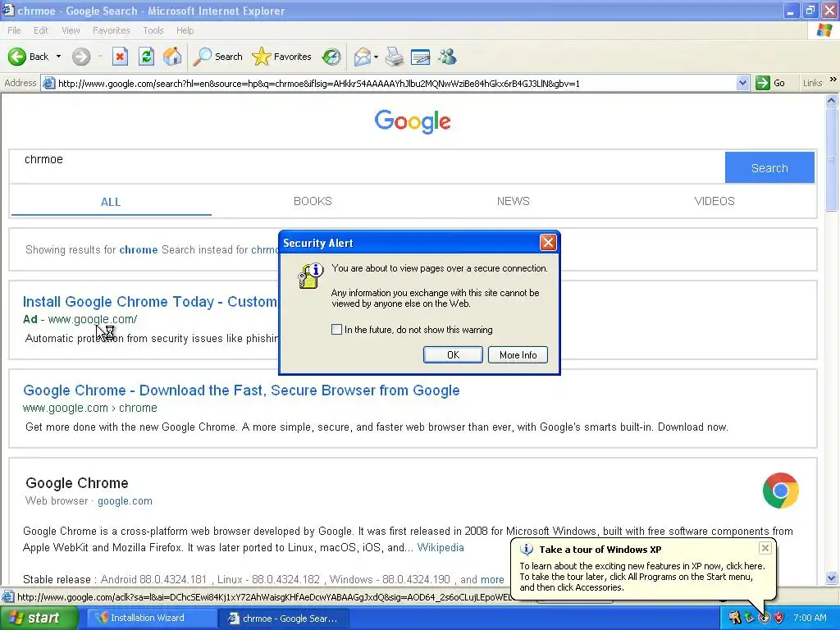This screenshot has width=840, height=630.
Task: Click the page icon in address bar
Action: tap(48, 83)
